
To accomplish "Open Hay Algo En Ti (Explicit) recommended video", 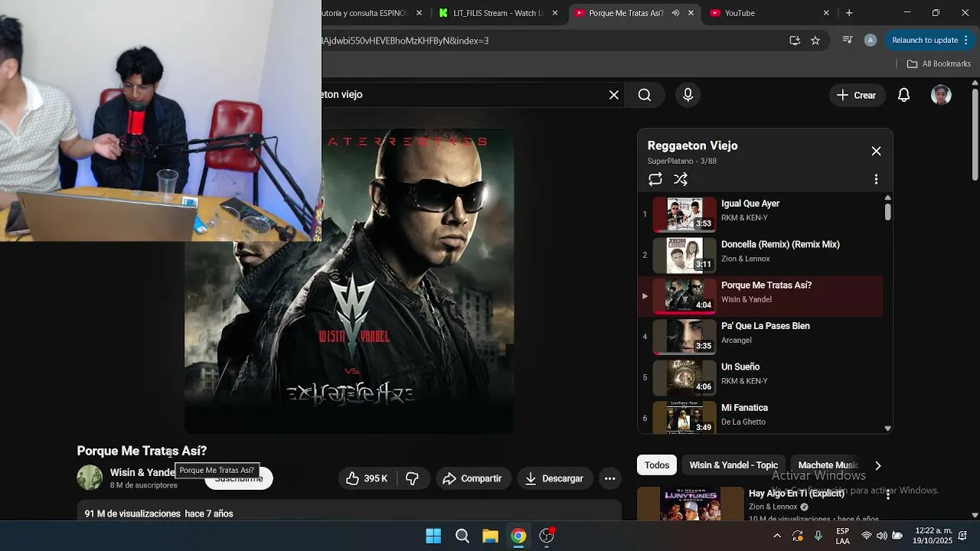I will [x=796, y=494].
